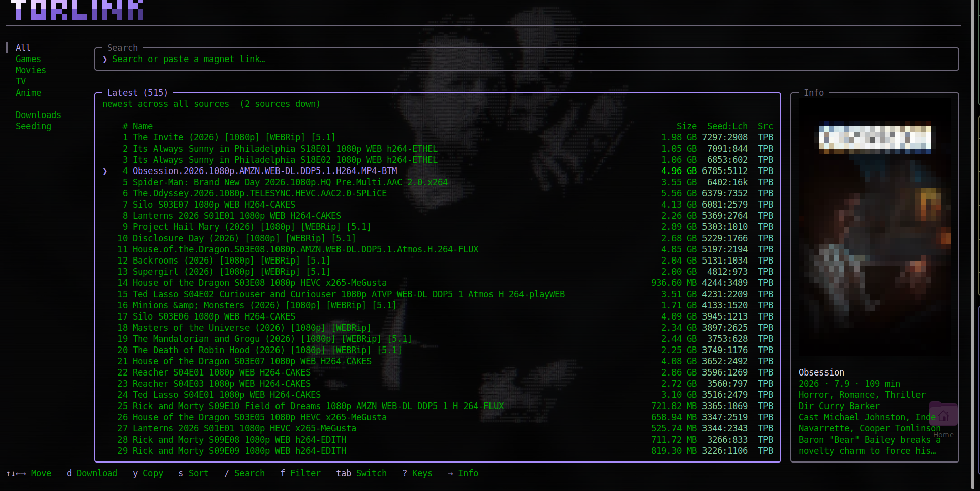Click the Seed:Lch column header
Viewport: 980px width, 491px height.
[x=727, y=126]
